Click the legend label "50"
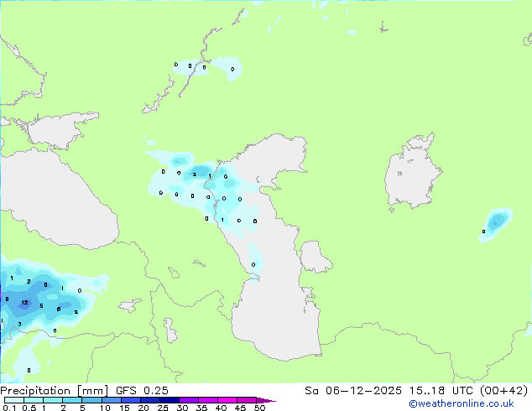The width and height of the screenshot is (532, 411). pos(260,408)
